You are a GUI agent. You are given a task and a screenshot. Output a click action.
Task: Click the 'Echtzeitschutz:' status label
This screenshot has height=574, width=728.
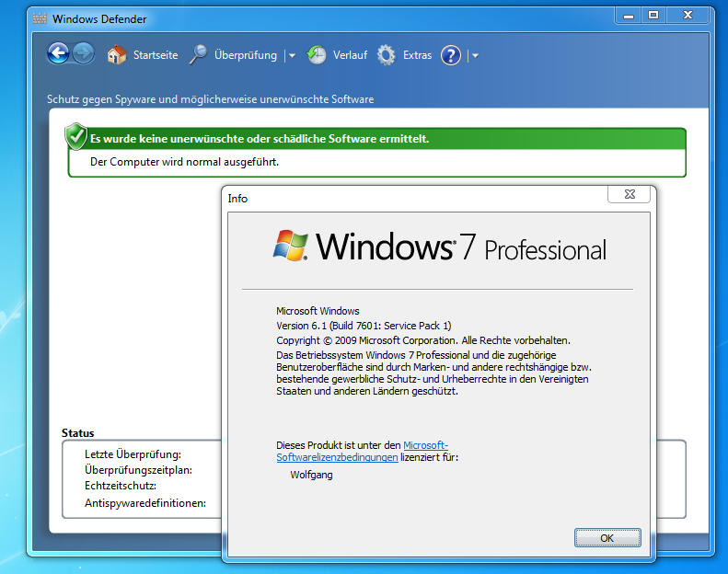(121, 486)
